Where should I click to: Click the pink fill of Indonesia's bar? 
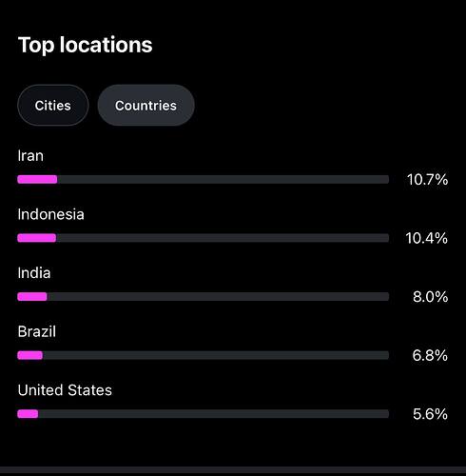(37, 238)
